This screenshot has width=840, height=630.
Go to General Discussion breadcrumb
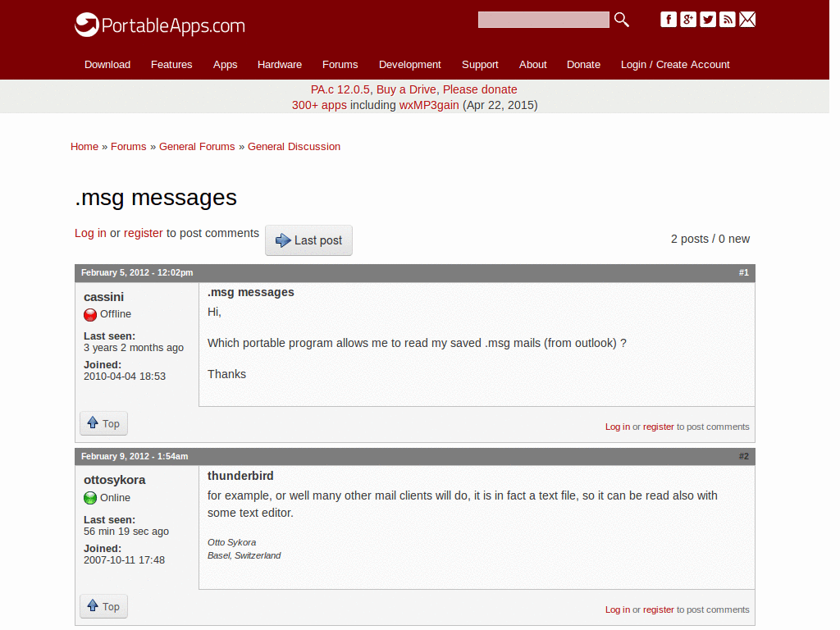(294, 146)
